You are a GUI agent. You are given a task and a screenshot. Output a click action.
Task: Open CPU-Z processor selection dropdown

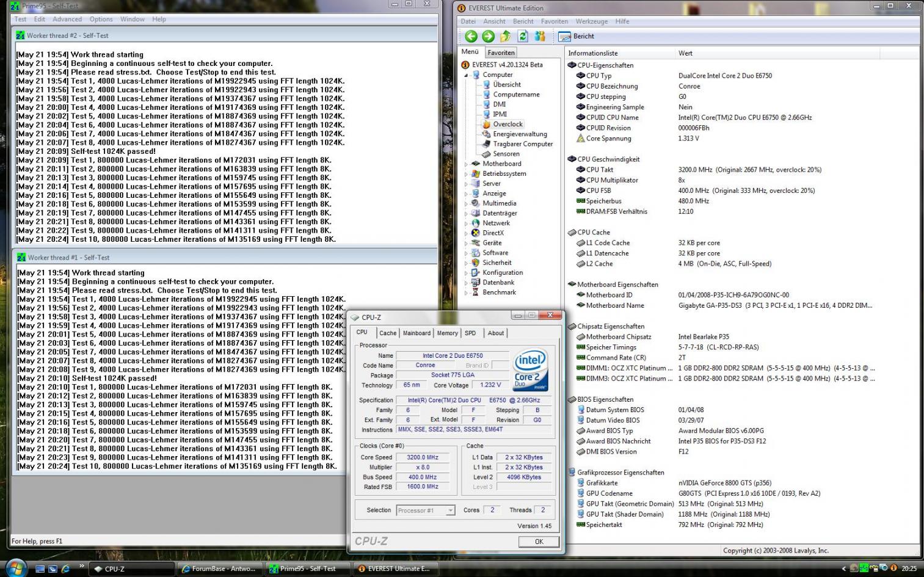[450, 510]
